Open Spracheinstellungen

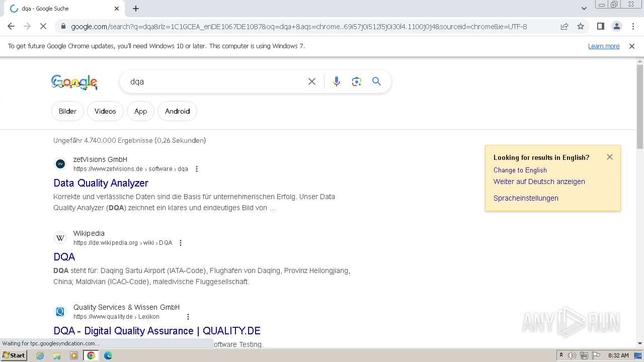tap(526, 198)
